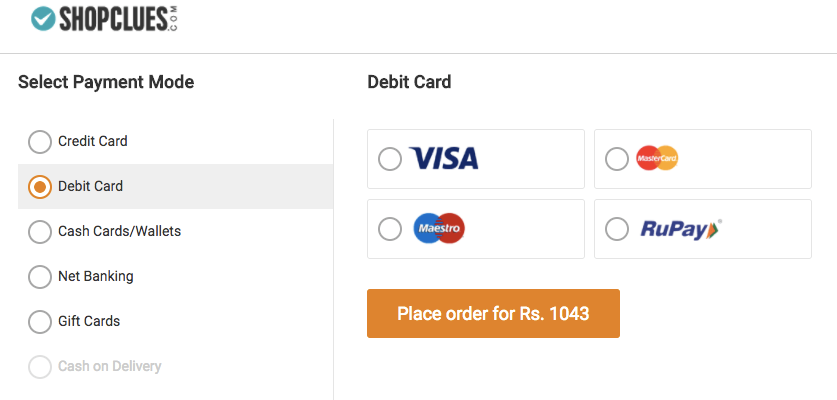Click Place order for Rs. 1043
The image size is (837, 400).
pyautogui.click(x=493, y=313)
